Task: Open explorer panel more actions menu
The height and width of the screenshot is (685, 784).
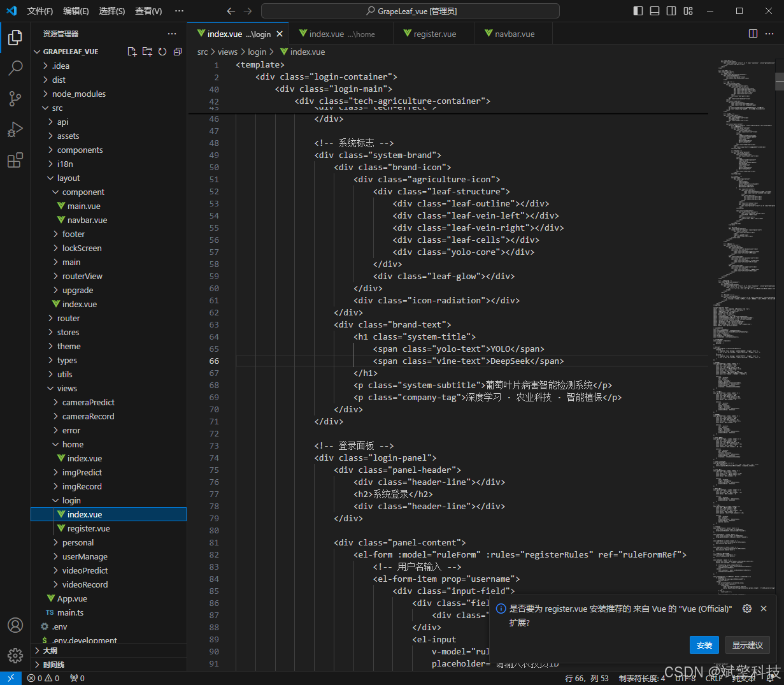Action: [x=172, y=34]
